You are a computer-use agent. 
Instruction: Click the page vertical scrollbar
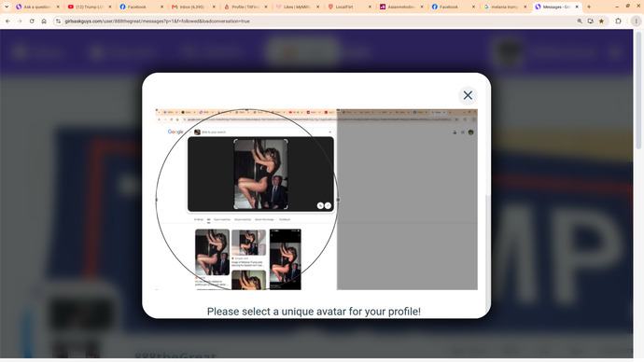coord(638,90)
